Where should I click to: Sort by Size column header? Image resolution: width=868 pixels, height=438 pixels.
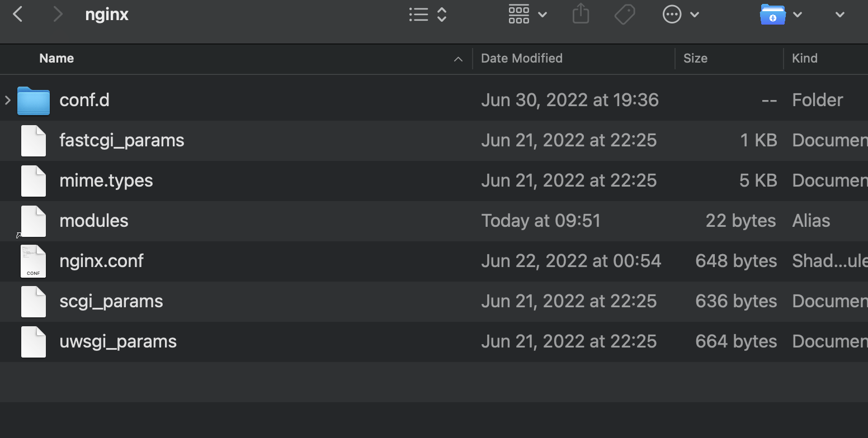point(695,59)
